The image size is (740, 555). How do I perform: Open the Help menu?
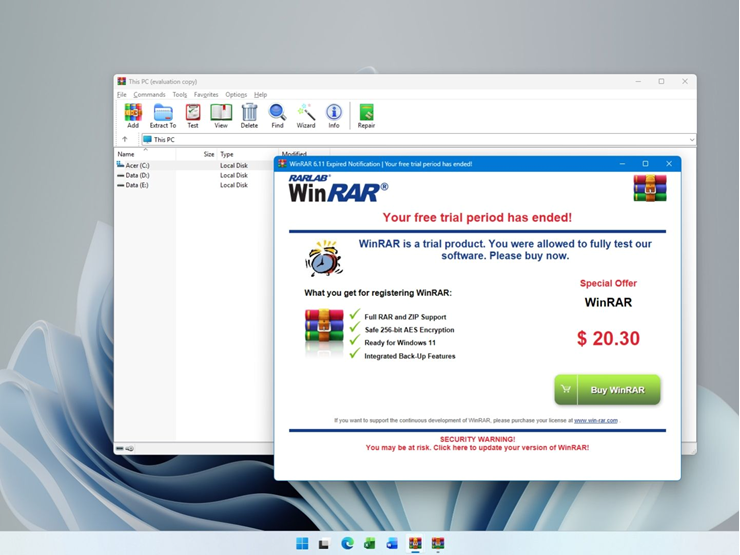pos(261,94)
